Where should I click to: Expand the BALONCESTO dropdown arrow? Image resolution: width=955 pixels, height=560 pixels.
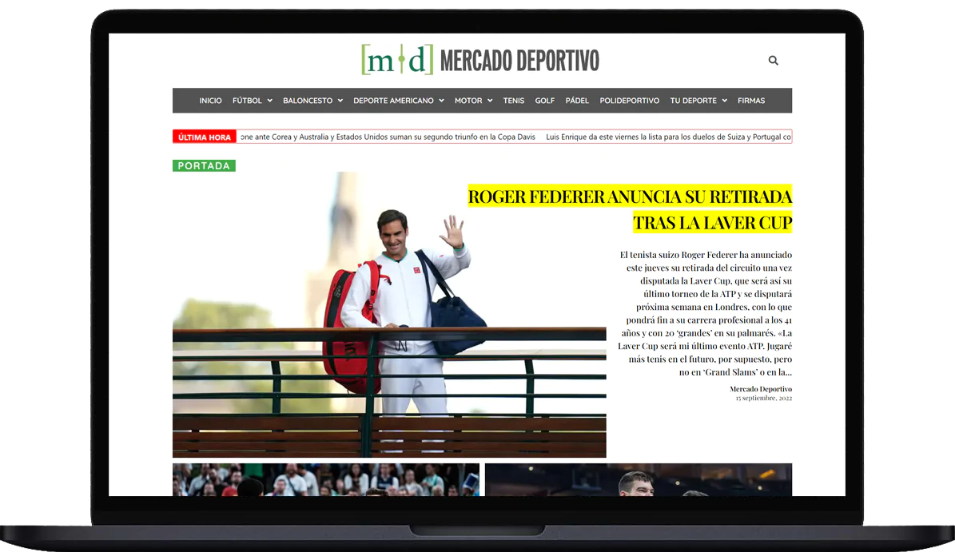(x=340, y=101)
